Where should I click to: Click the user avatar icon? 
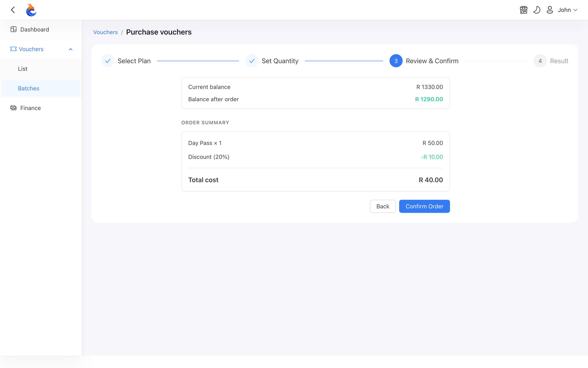pos(550,10)
